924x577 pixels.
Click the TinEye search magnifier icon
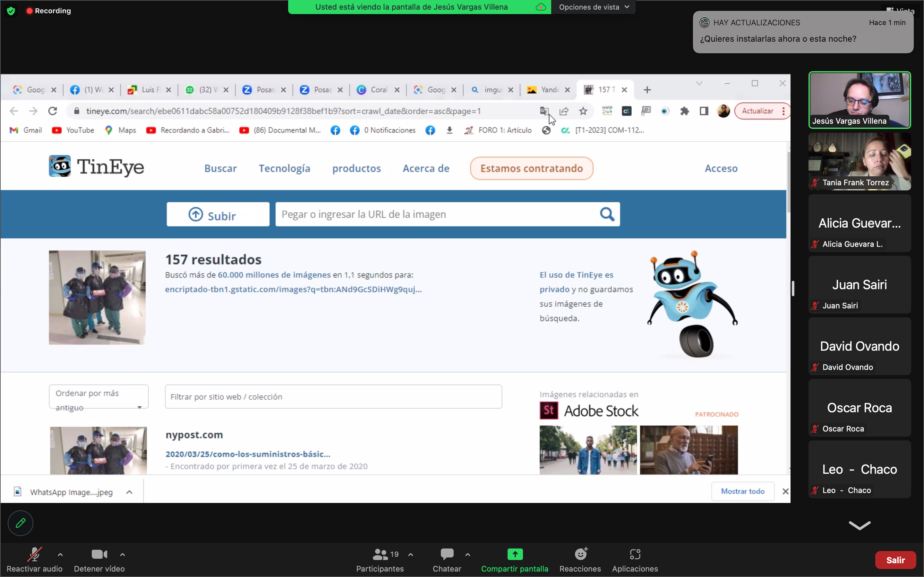click(x=607, y=214)
